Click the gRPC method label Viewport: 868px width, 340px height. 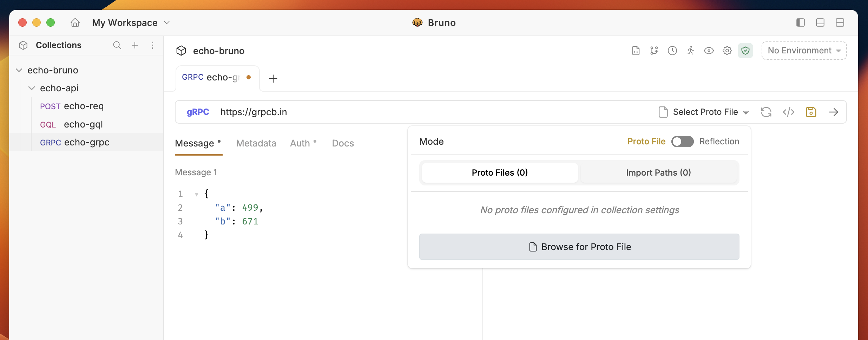click(198, 112)
